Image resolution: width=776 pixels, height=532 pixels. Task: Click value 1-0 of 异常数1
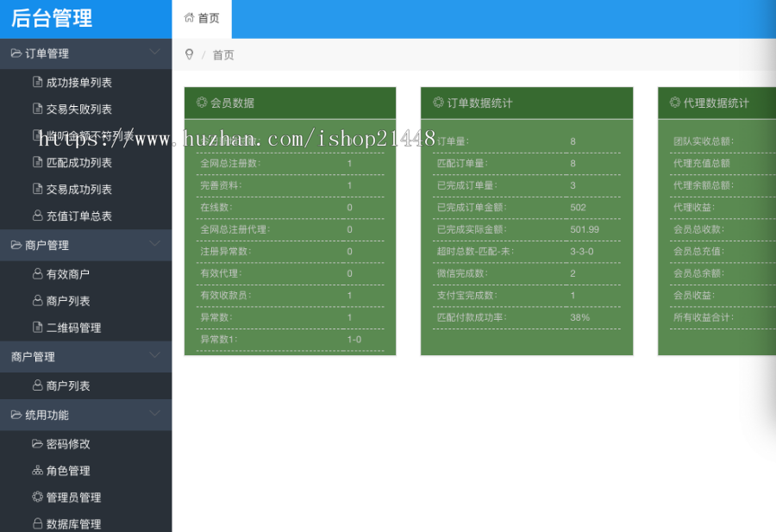[x=354, y=340]
